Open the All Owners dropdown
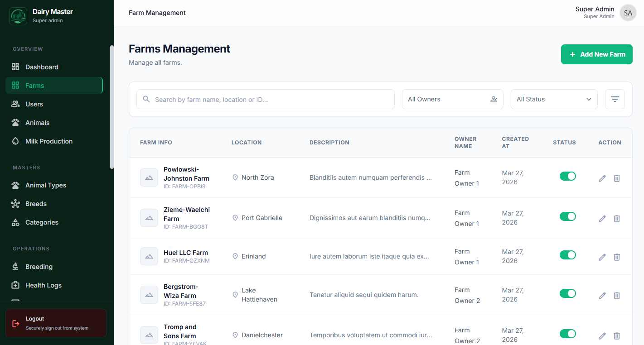The width and height of the screenshot is (644, 345). coord(452,99)
